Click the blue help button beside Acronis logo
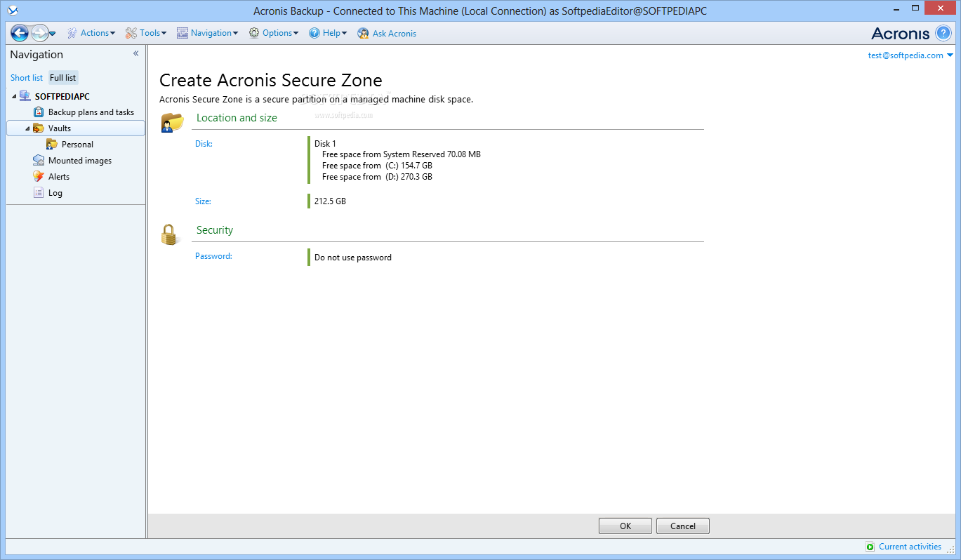This screenshot has width=961, height=560. click(943, 33)
